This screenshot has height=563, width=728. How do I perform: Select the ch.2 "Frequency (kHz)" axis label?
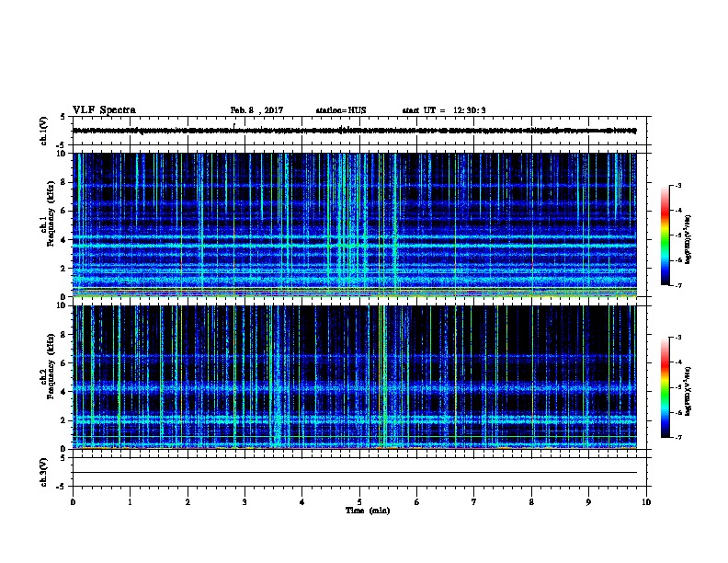pyautogui.click(x=51, y=366)
